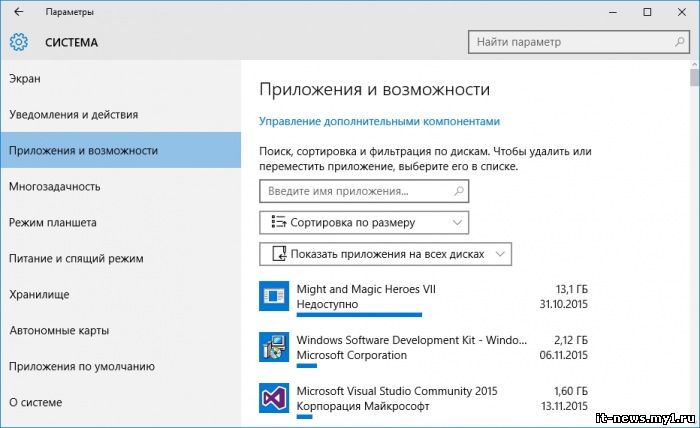Click the Недоступно status text
Image resolution: width=700 pixels, height=428 pixels.
pyautogui.click(x=327, y=304)
